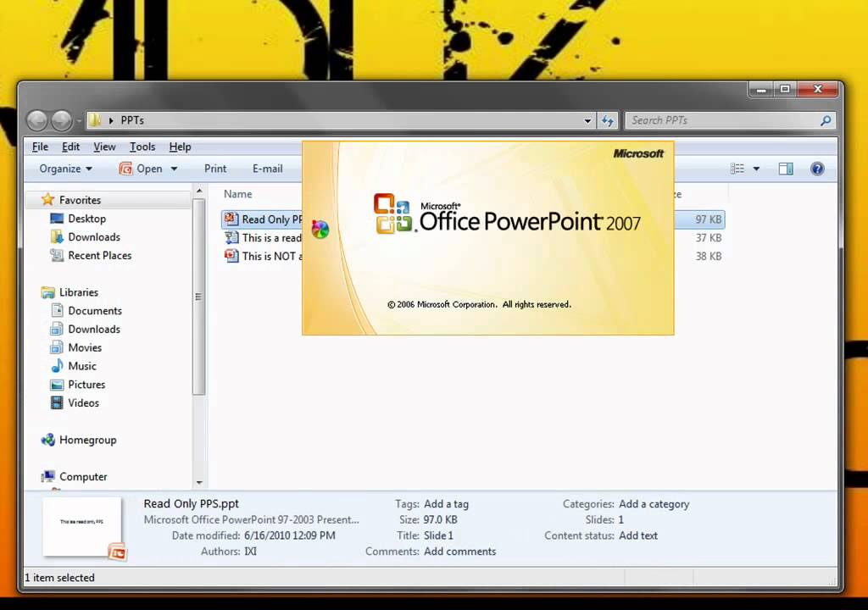Click the Back navigation arrow button

37,120
